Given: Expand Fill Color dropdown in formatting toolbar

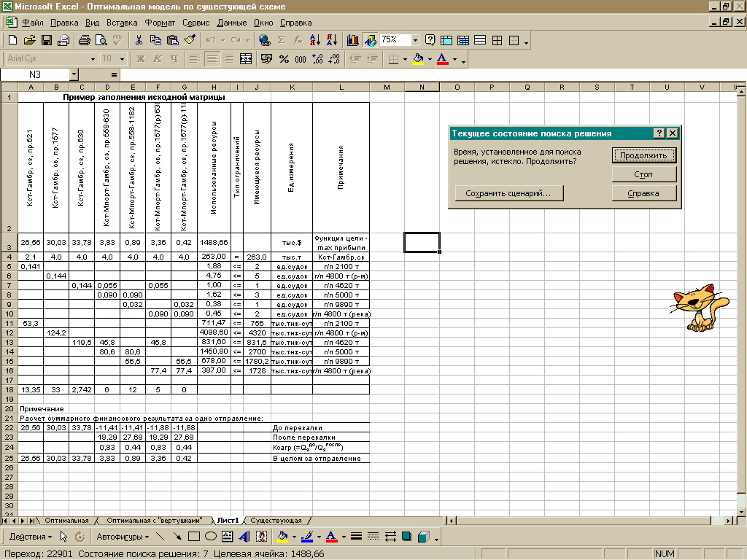Looking at the screenshot, I should 430,59.
